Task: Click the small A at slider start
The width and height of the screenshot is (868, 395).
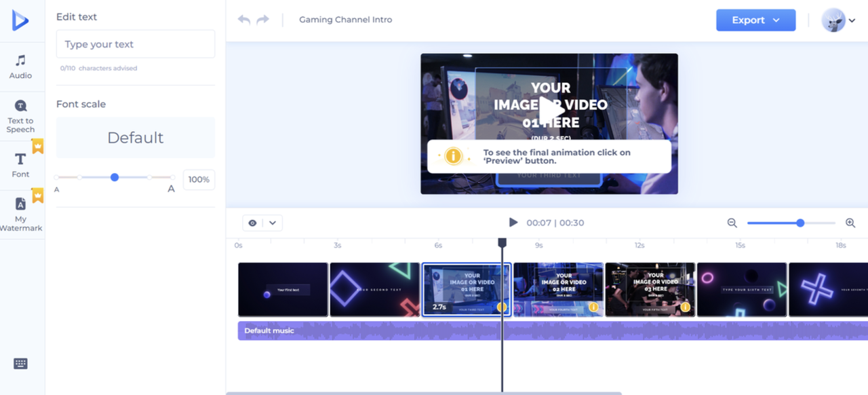Action: 57,189
